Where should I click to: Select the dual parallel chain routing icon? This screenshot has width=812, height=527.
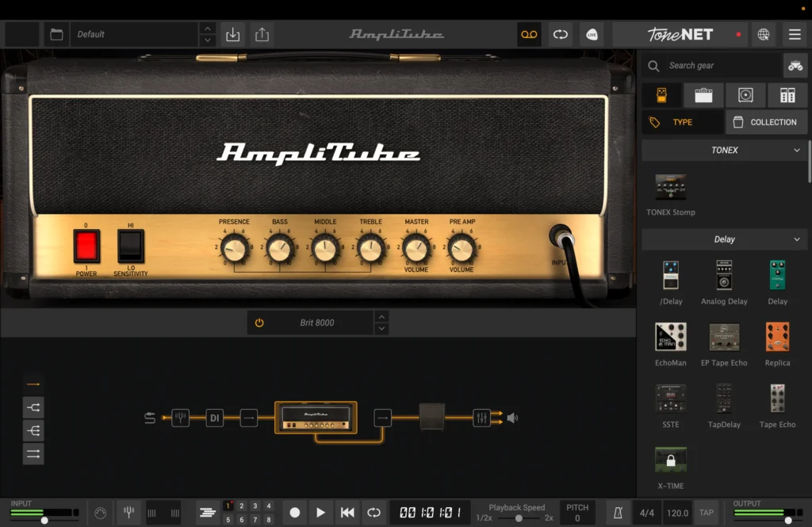33,454
